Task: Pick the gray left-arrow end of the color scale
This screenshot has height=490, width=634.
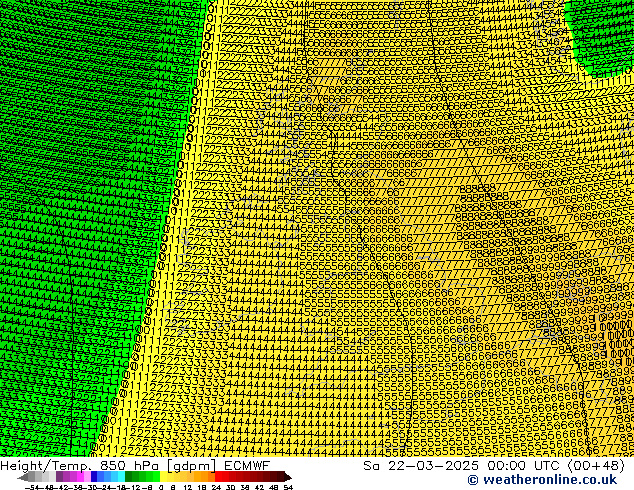Action: [x=22, y=477]
